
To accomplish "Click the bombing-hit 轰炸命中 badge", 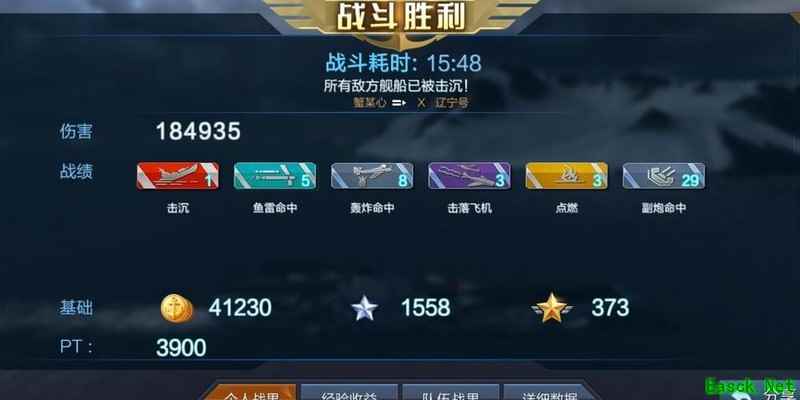I will pyautogui.click(x=372, y=176).
